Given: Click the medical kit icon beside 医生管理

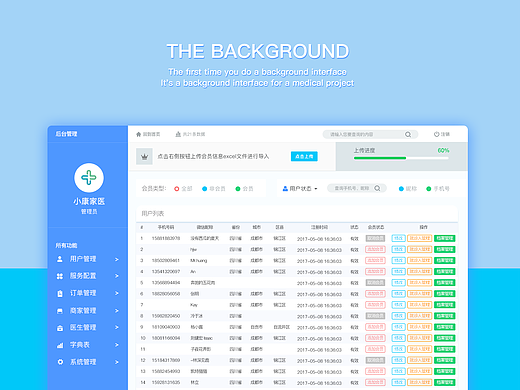Looking at the screenshot, I should point(60,328).
